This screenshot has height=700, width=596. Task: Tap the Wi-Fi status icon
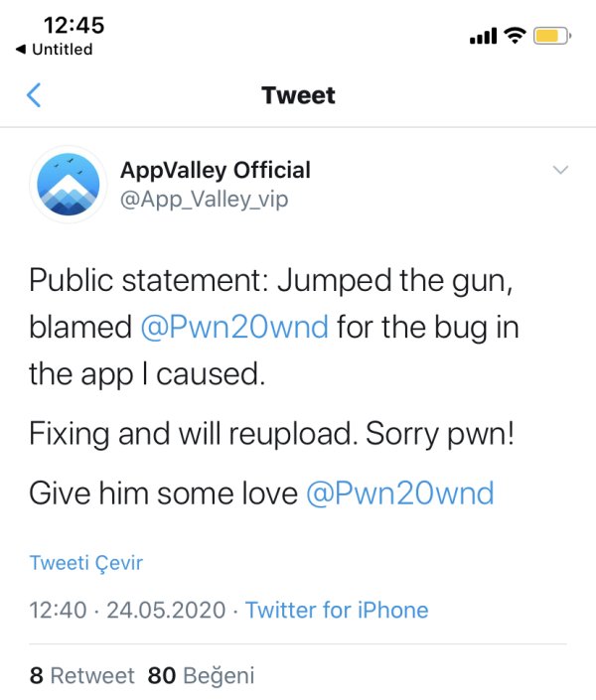click(514, 36)
